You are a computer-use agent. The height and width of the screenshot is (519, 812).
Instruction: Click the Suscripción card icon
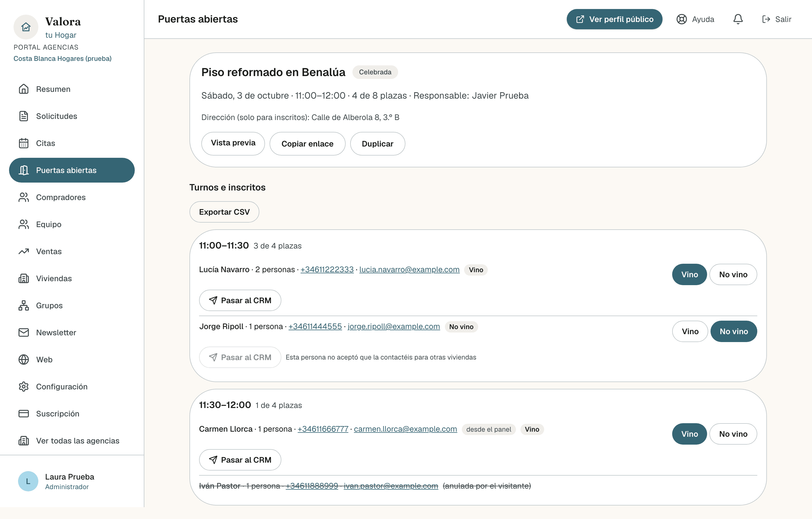coord(24,414)
